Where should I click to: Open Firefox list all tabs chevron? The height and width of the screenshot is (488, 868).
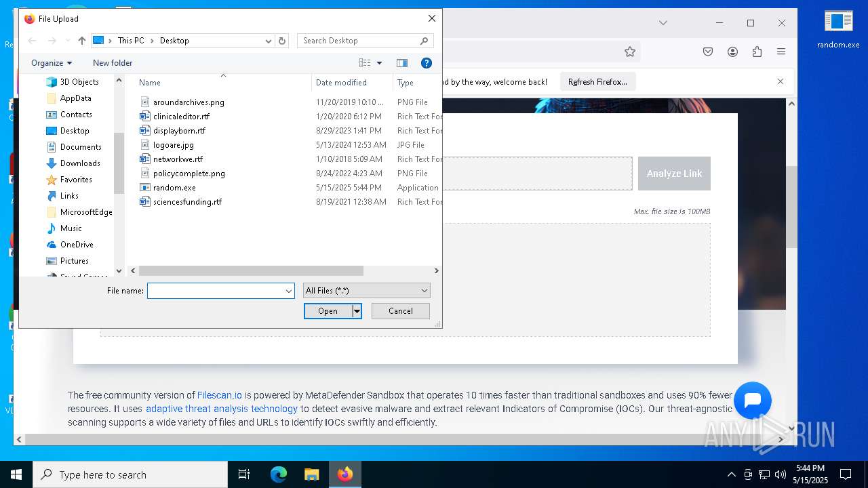[x=663, y=23]
